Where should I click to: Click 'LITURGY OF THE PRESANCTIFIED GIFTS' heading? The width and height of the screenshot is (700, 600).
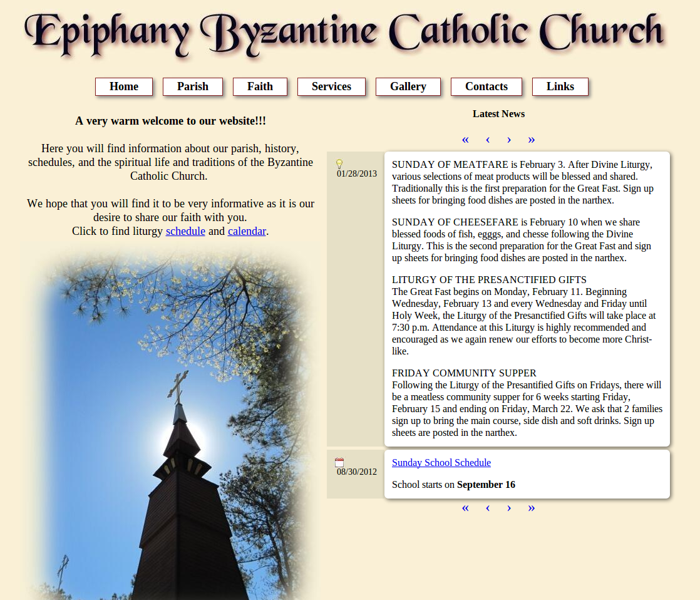pyautogui.click(x=489, y=280)
